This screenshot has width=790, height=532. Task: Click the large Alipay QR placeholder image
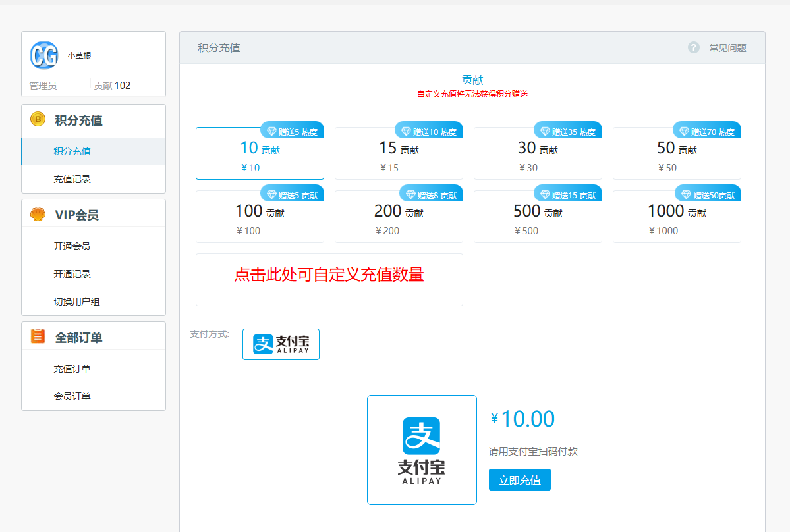[422, 450]
